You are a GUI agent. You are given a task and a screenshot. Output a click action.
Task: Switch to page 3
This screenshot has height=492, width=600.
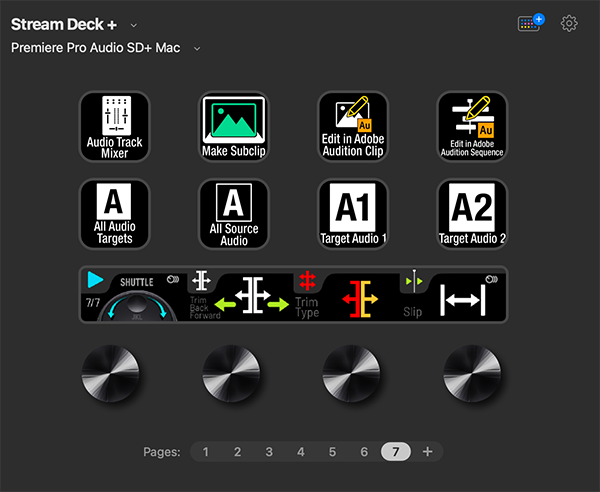point(269,452)
